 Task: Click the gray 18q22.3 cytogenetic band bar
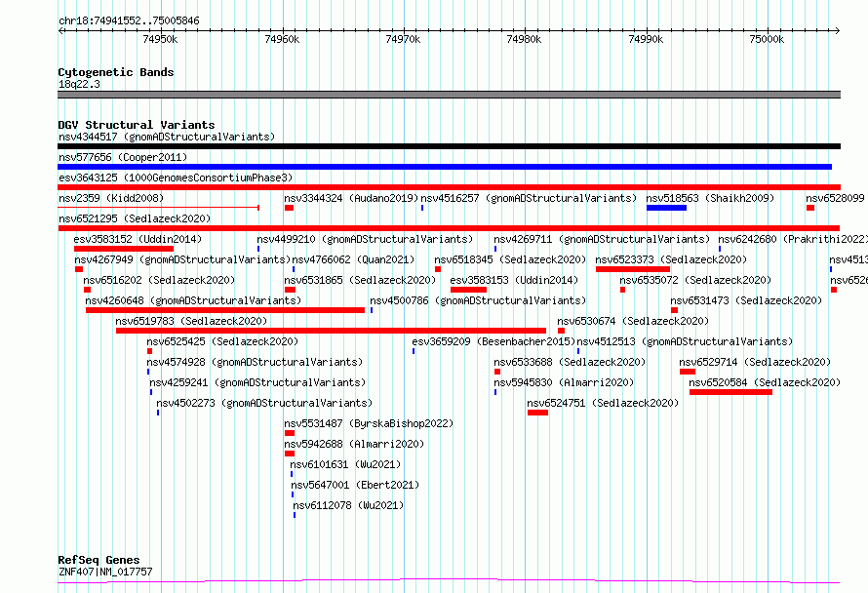point(449,95)
